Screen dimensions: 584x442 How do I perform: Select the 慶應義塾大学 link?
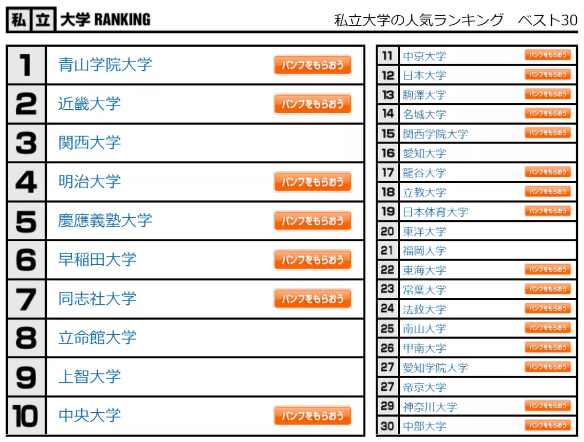click(105, 220)
